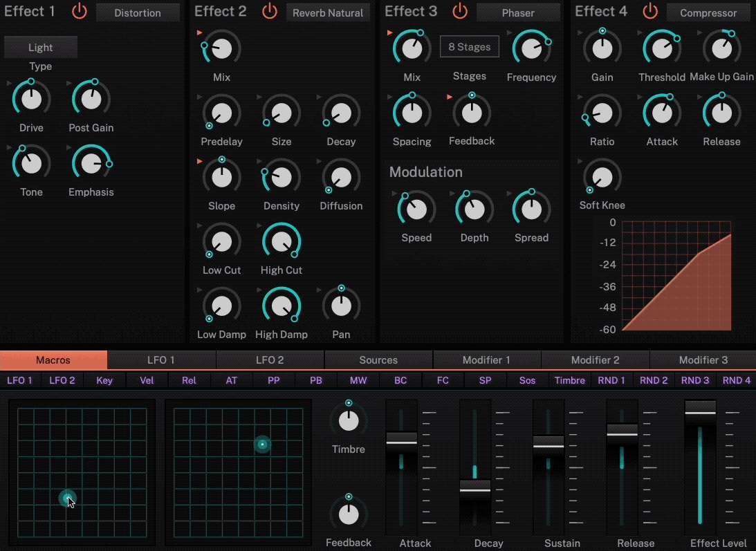Click the Decay envelope slider handle
This screenshot has height=551, width=756.
click(x=475, y=489)
